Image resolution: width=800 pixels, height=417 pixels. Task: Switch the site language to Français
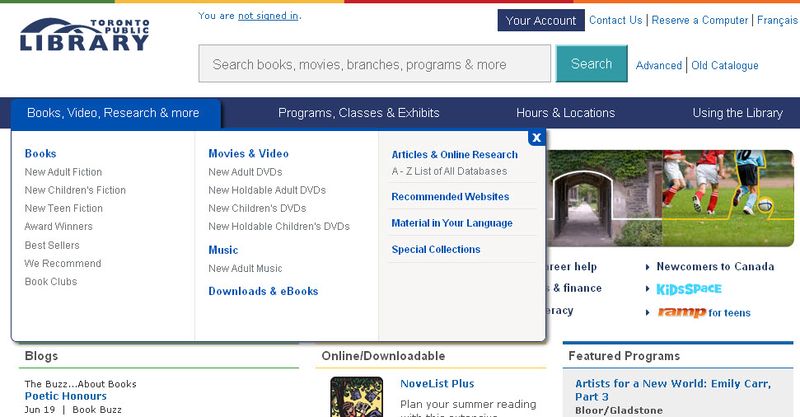(x=777, y=20)
